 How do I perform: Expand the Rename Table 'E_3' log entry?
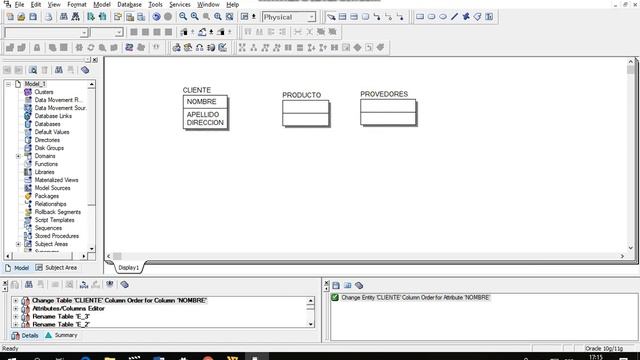click(x=16, y=317)
